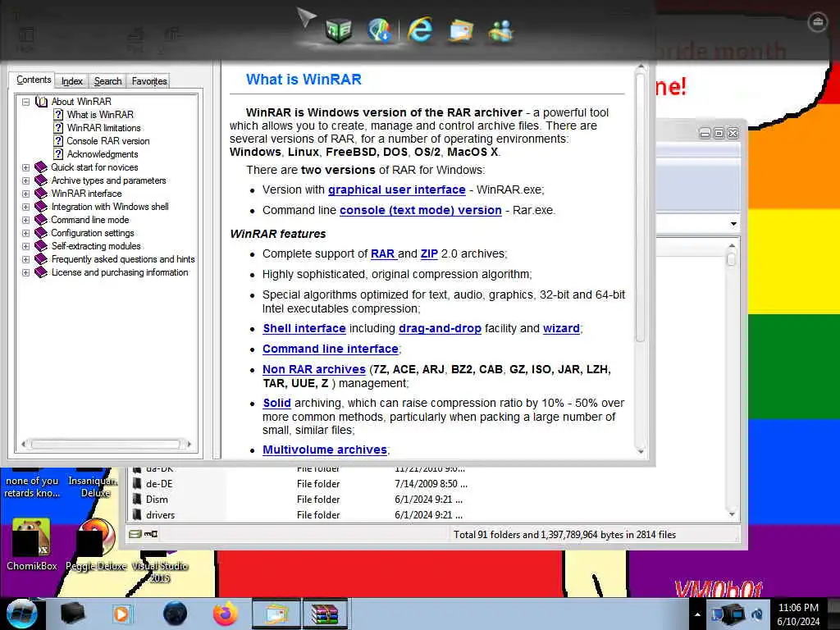Select Acknowledgments topic
Viewport: 840px width, 630px height.
(x=103, y=153)
